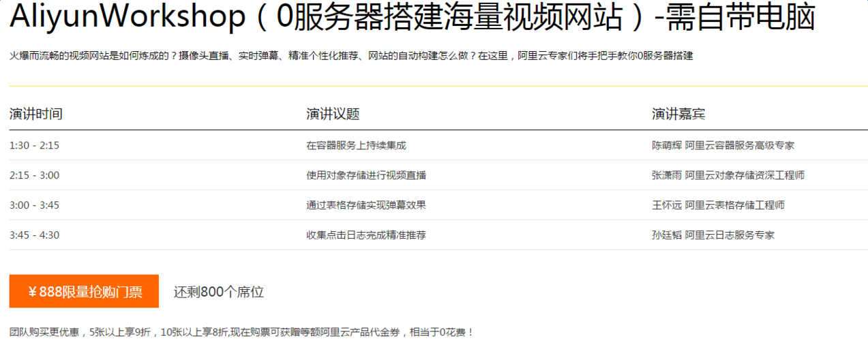Click the 演讲时间 column header
868x341 pixels.
click(x=36, y=114)
